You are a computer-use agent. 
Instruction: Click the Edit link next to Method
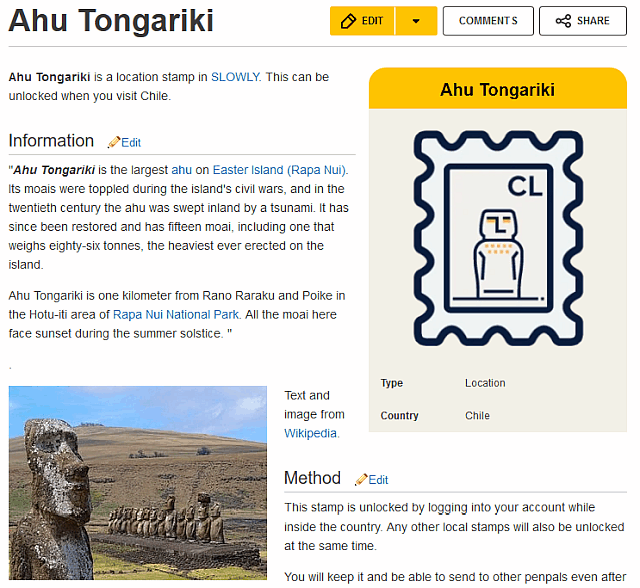point(378,480)
